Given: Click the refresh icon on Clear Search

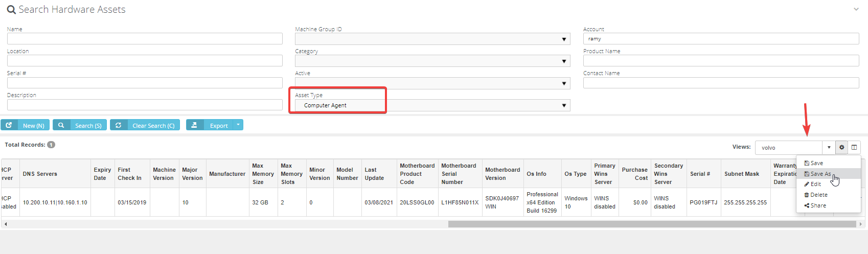Looking at the screenshot, I should click(118, 125).
